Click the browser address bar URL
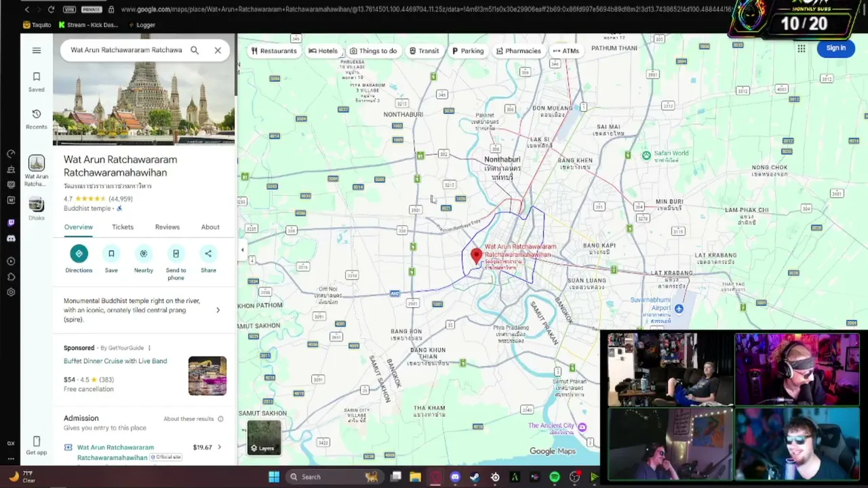868x488 pixels. pyautogui.click(x=427, y=9)
